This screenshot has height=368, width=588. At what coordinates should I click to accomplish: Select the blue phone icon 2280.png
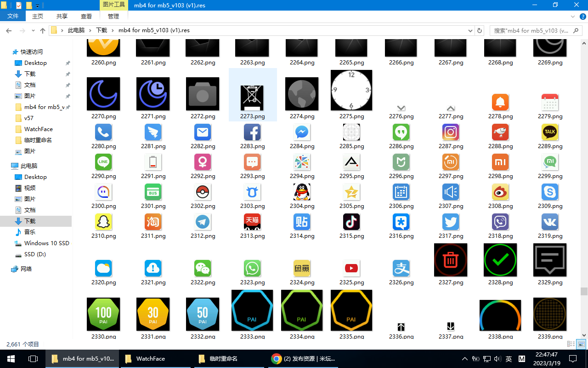103,132
